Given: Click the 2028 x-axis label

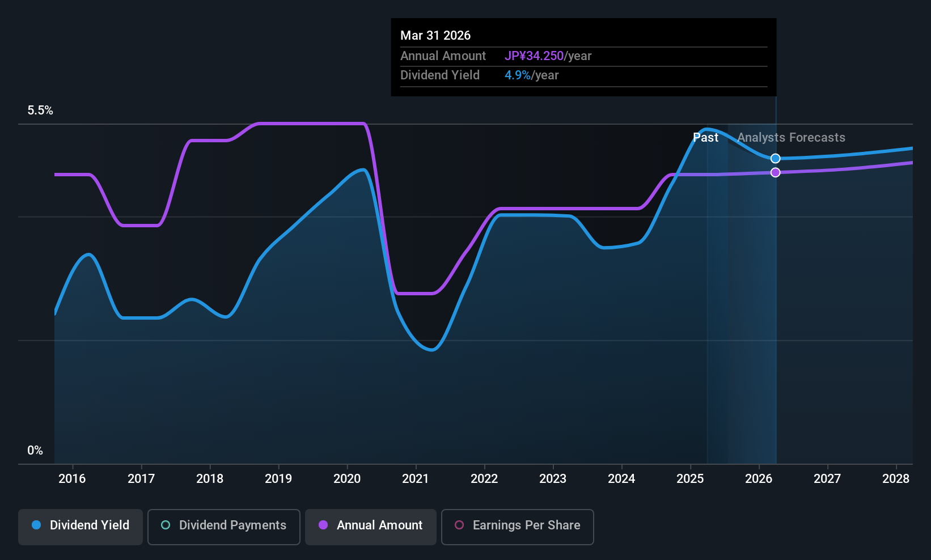Looking at the screenshot, I should click(x=896, y=479).
